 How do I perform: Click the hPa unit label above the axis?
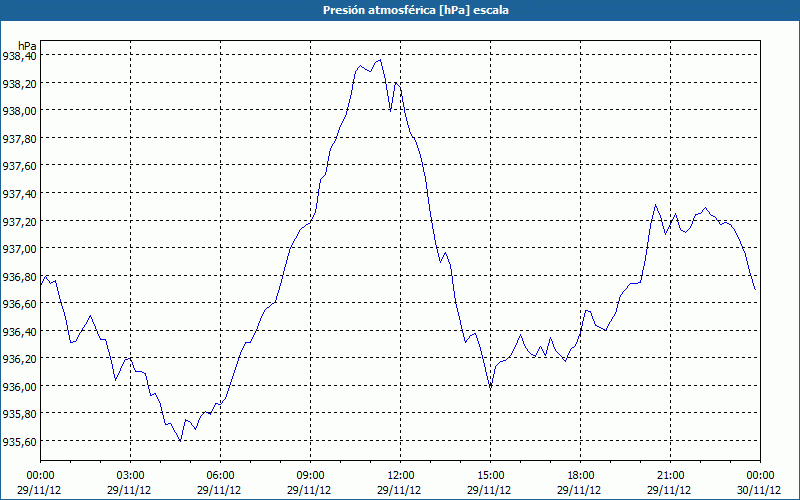[x=28, y=46]
